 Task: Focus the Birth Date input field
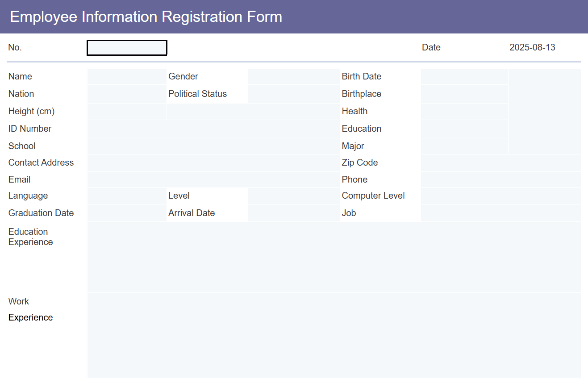point(464,76)
